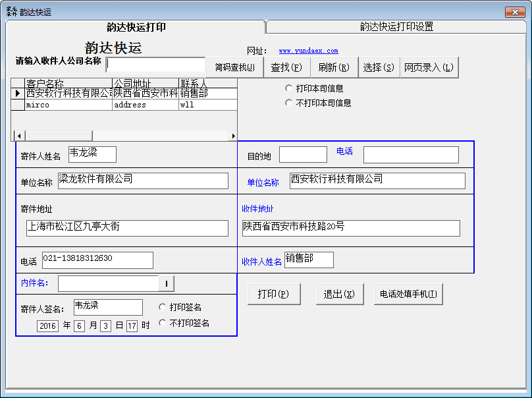This screenshot has height=398, width=532.
Task: Click the blue 电话 label by destination
Action: (x=344, y=151)
